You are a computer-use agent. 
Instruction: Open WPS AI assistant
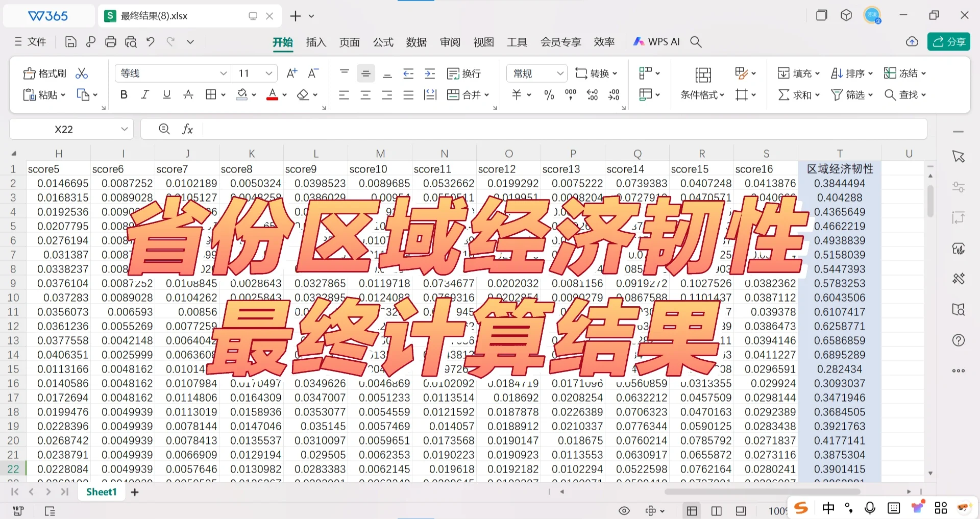[656, 41]
